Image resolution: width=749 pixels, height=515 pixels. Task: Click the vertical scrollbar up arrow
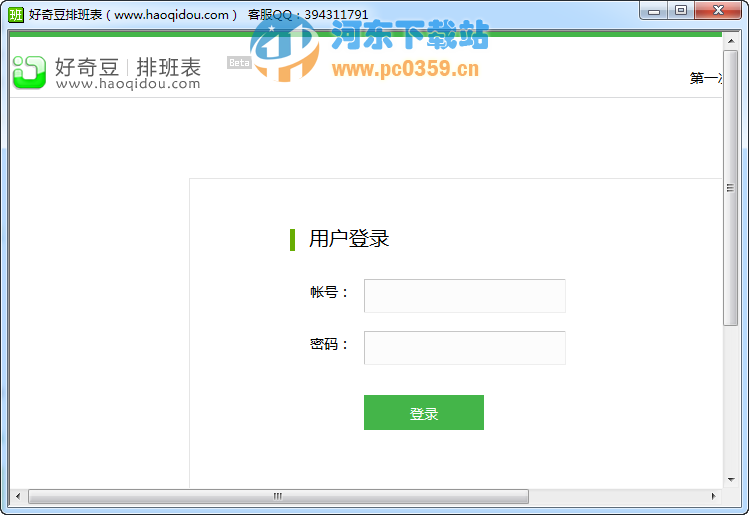[x=730, y=42]
